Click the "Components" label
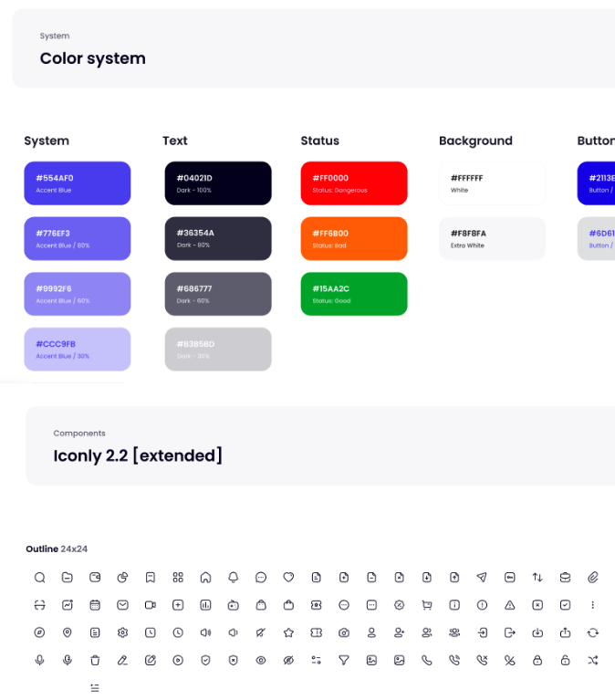The image size is (615, 700). pyautogui.click(x=79, y=434)
